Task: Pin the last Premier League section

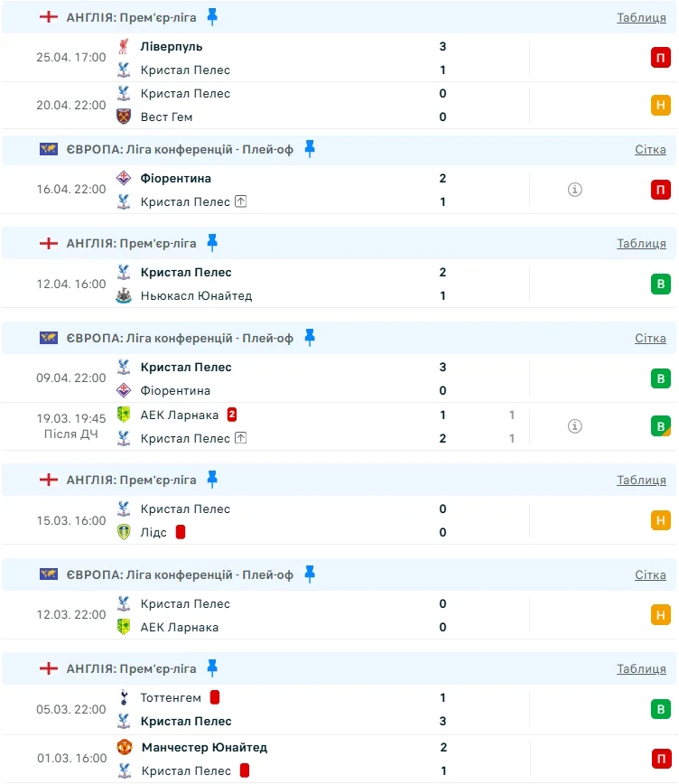Action: click(x=212, y=668)
